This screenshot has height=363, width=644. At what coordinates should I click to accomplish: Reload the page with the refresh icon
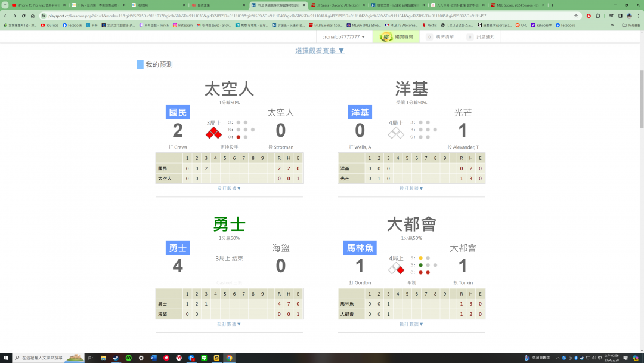(23, 16)
